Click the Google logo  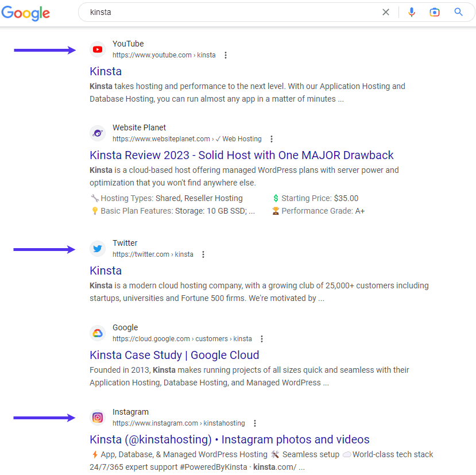tap(26, 13)
